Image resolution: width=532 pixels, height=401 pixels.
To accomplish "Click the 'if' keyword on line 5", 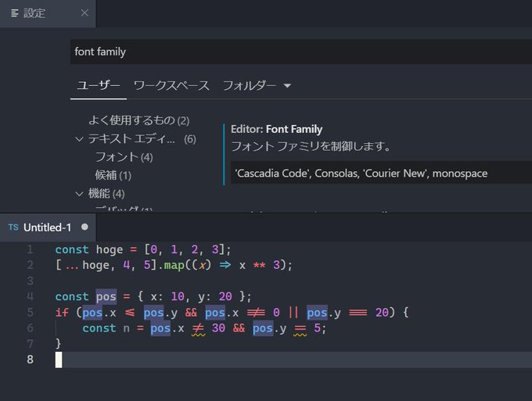I will pyautogui.click(x=62, y=312).
